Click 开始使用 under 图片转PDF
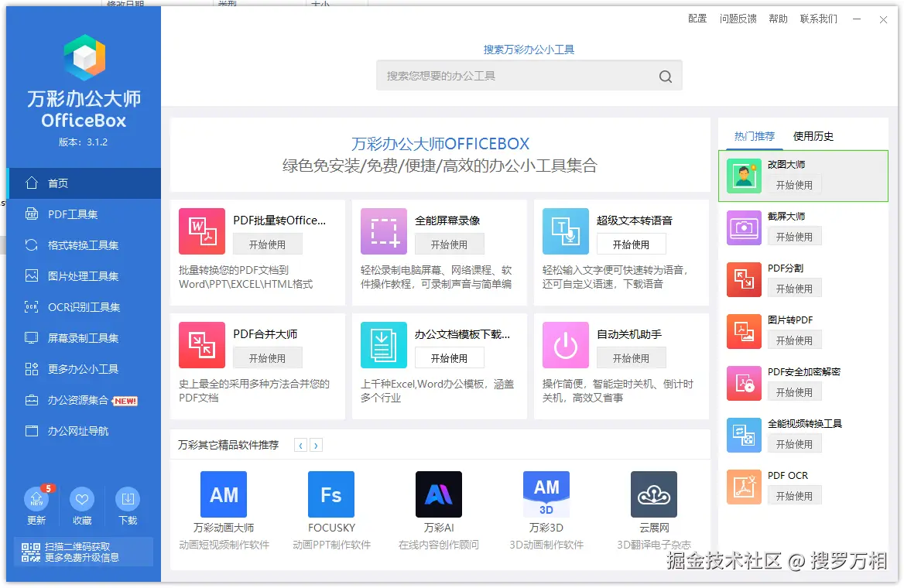Image resolution: width=904 pixels, height=588 pixels. click(x=794, y=340)
